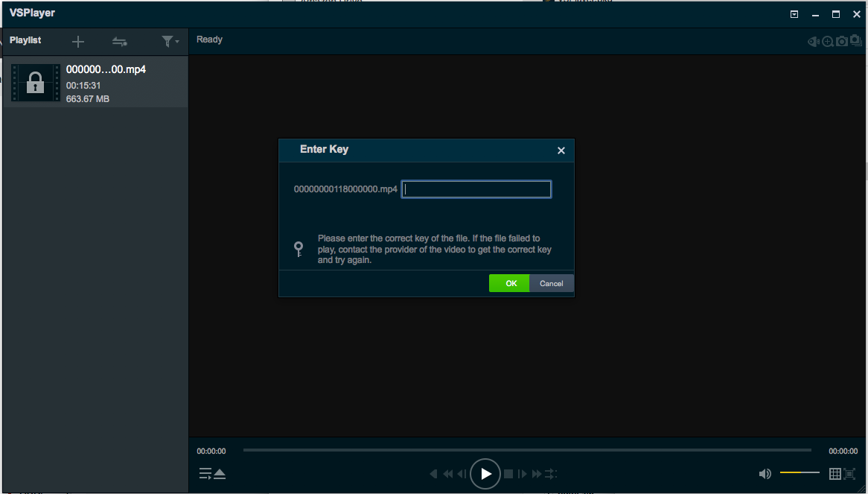The image size is (868, 494).
Task: Click the digital zoom magnifier icon
Action: (x=828, y=42)
